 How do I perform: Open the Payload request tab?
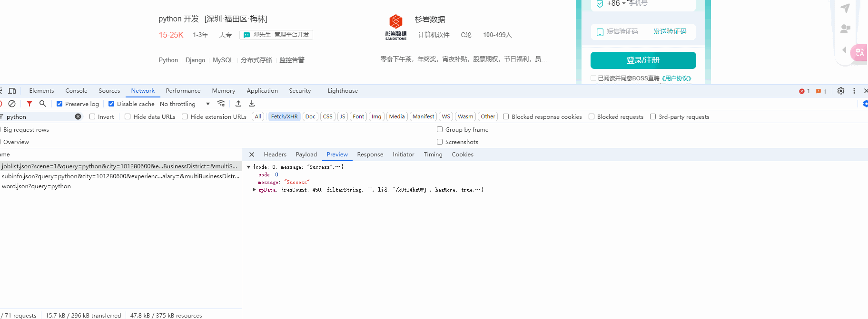(306, 155)
